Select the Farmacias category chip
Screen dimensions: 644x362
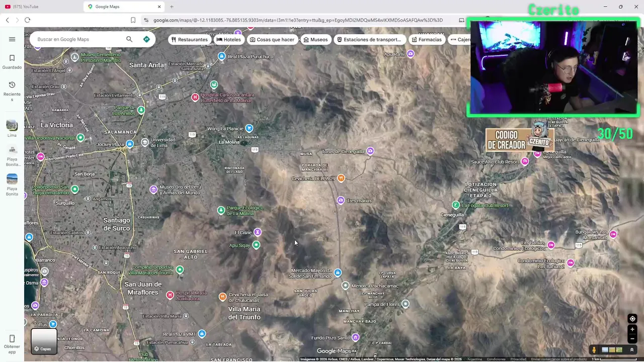pyautogui.click(x=427, y=39)
